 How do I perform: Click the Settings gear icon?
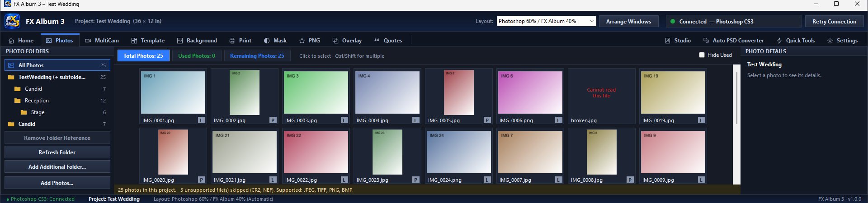pos(830,41)
